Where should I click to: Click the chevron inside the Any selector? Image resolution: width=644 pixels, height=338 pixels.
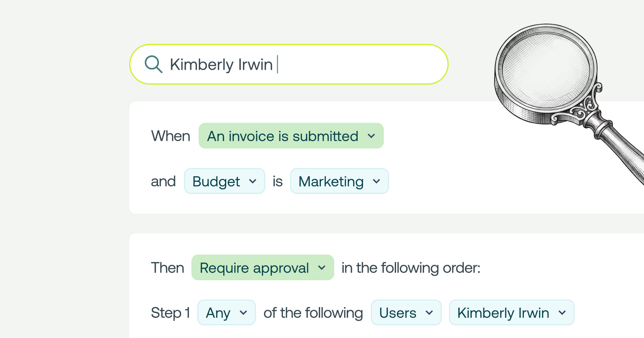[x=243, y=313]
